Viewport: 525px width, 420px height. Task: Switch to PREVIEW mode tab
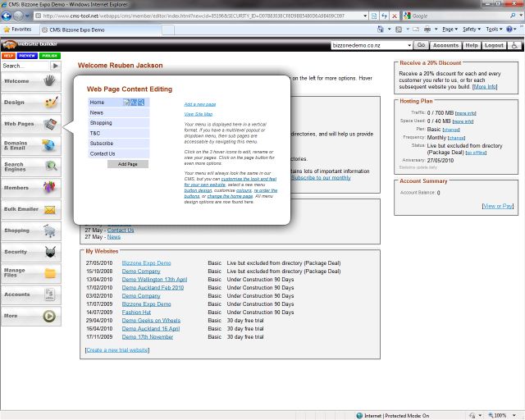(27, 56)
